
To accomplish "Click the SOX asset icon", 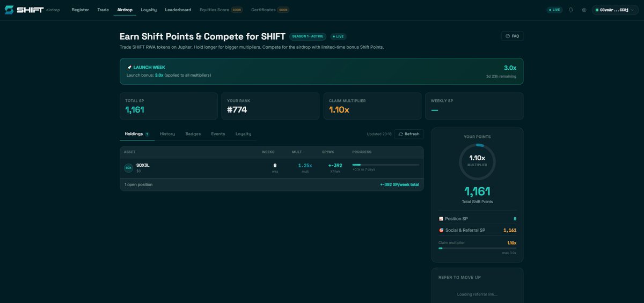I will [128, 168].
